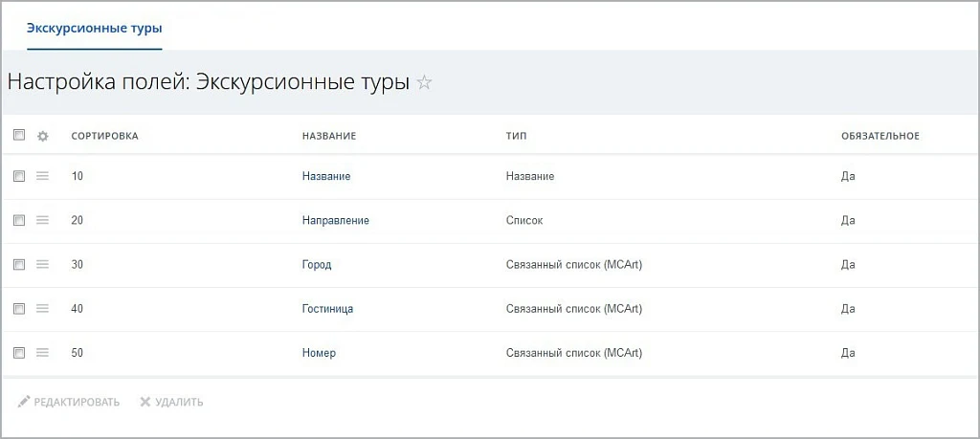
Task: Open the Город field link
Action: (317, 265)
